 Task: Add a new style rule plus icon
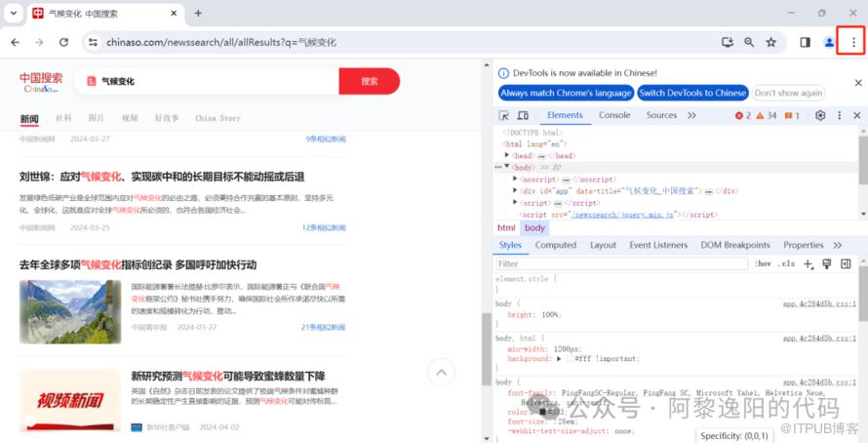tap(809, 263)
